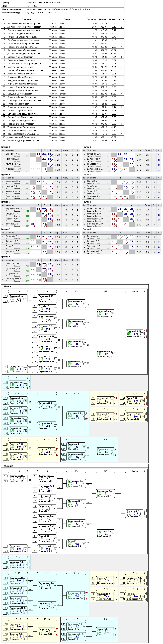Select participant Андрюшков Ростислав Федорович
This screenshot has height=644, width=163.
click(23, 23)
